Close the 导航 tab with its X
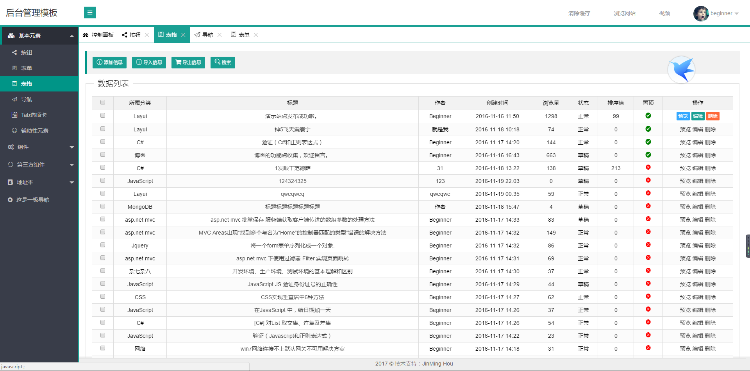Screen dimensions: 750x371 click(220, 35)
